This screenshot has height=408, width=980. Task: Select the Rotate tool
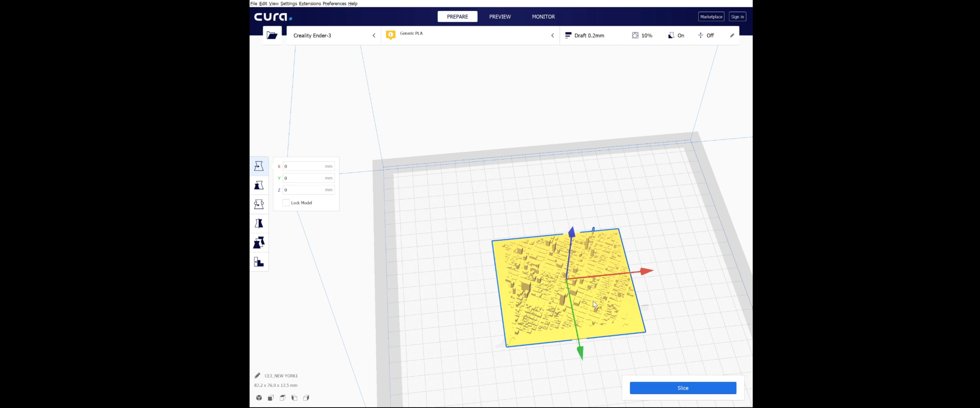259,204
